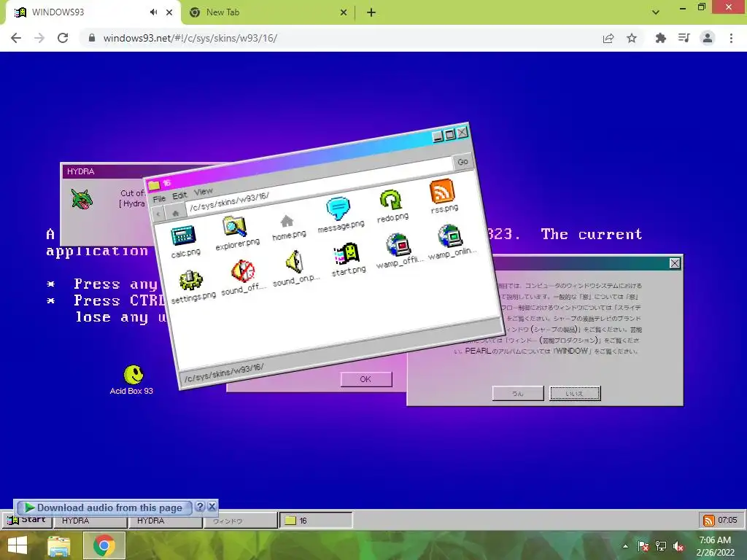The height and width of the screenshot is (560, 747).
Task: Click the Windows93 Start button
Action: click(x=27, y=519)
